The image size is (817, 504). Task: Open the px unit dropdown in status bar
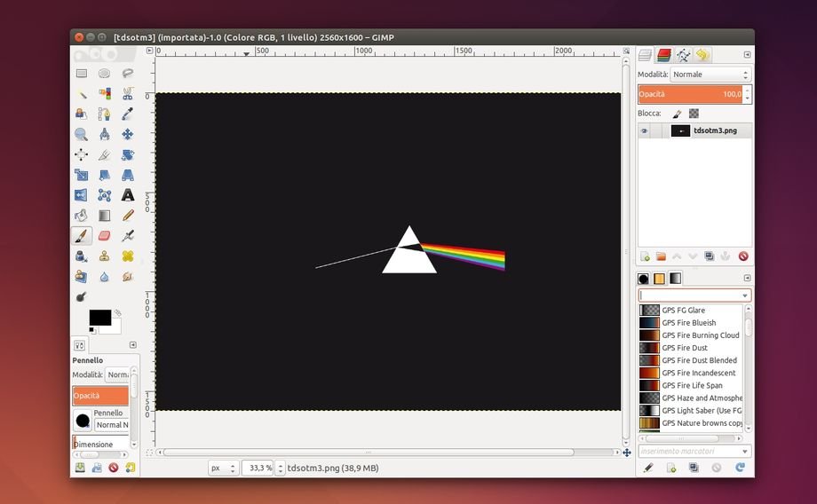point(223,468)
